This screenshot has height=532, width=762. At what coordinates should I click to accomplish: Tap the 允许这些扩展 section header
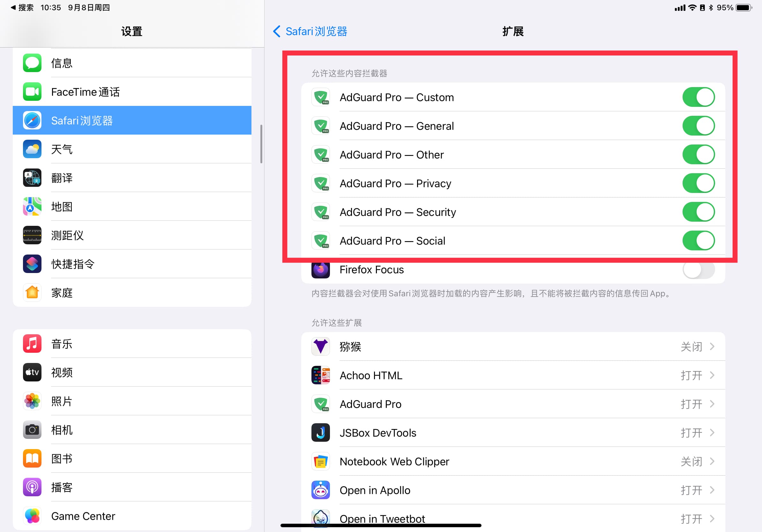pyautogui.click(x=337, y=323)
